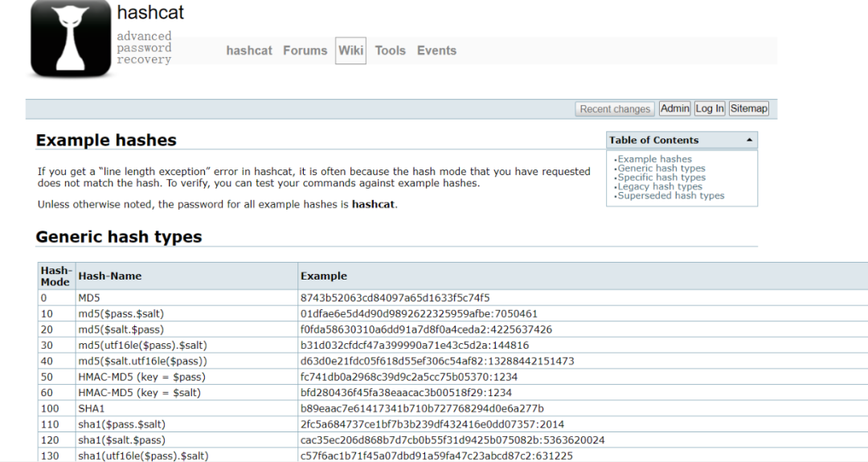
Task: Go to the Forums menu item
Action: click(x=305, y=51)
